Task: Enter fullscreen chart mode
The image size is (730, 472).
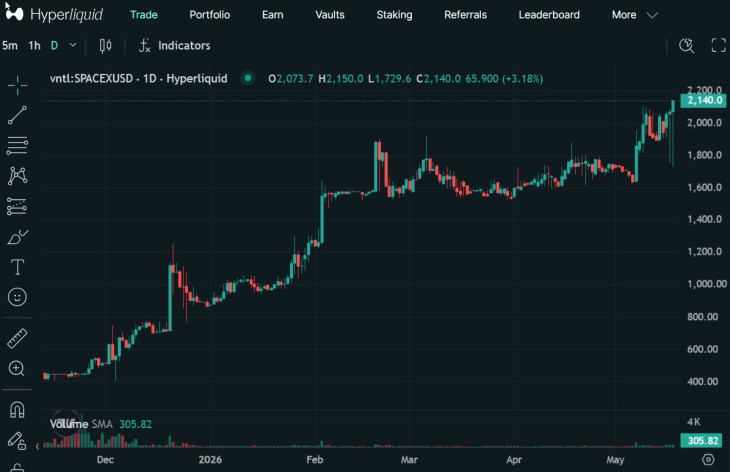Action: pos(718,46)
